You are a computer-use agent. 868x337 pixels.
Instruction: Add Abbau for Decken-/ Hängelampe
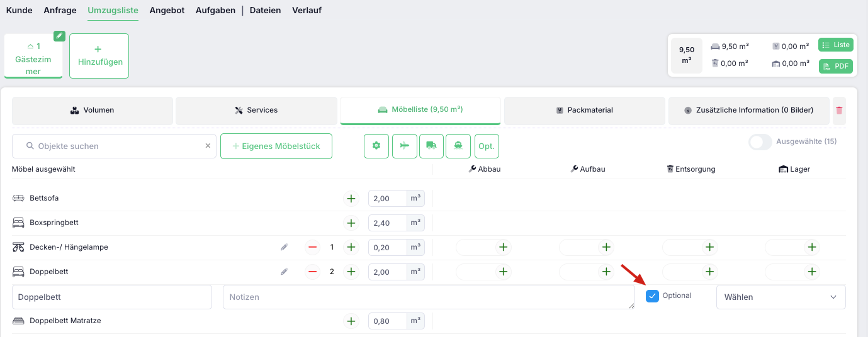503,248
